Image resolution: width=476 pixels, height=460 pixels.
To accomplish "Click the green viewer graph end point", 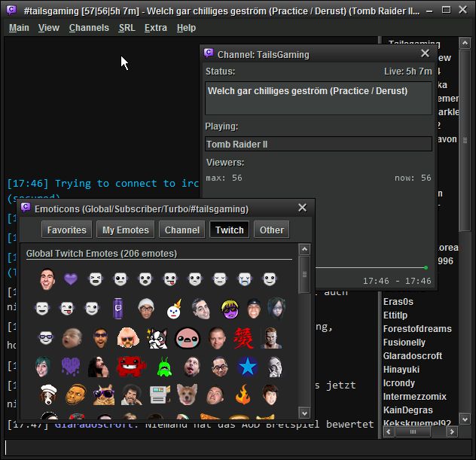I will pyautogui.click(x=426, y=267).
